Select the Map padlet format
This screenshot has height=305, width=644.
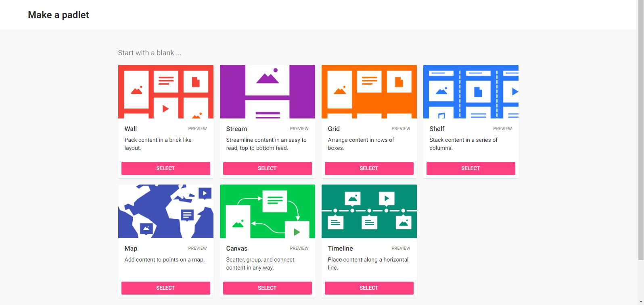click(x=165, y=288)
